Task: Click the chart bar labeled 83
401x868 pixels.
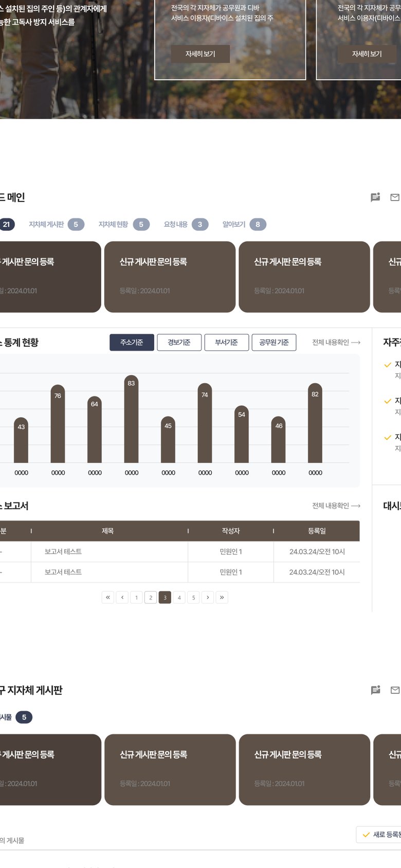Action: 132,419
